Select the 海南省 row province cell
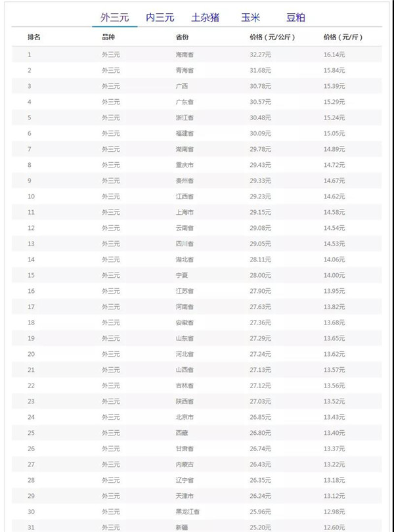This screenshot has height=532, width=394. 185,55
